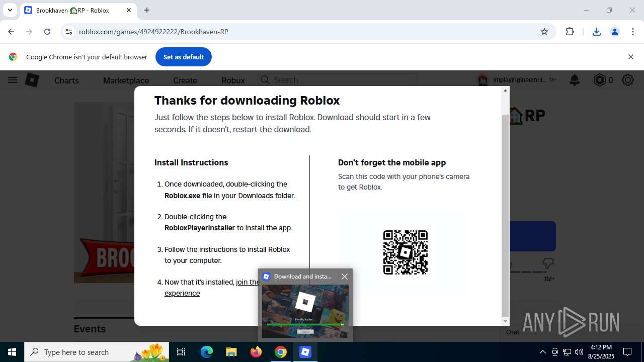Open the Charts page
Image resolution: width=644 pixels, height=362 pixels.
pos(66,80)
